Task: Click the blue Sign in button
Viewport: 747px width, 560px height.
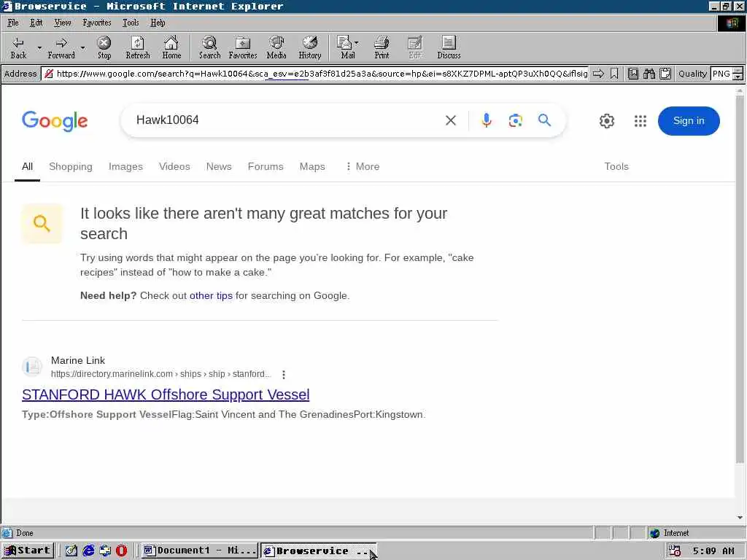Action: [x=689, y=121]
